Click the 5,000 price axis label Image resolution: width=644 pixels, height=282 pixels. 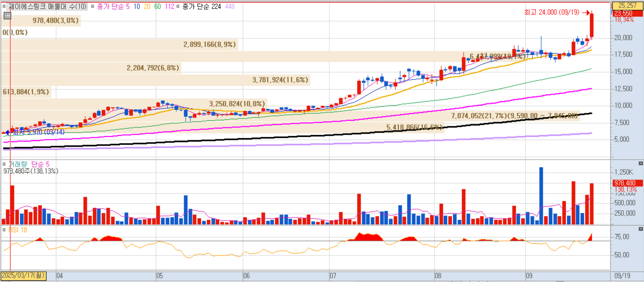pyautogui.click(x=622, y=139)
